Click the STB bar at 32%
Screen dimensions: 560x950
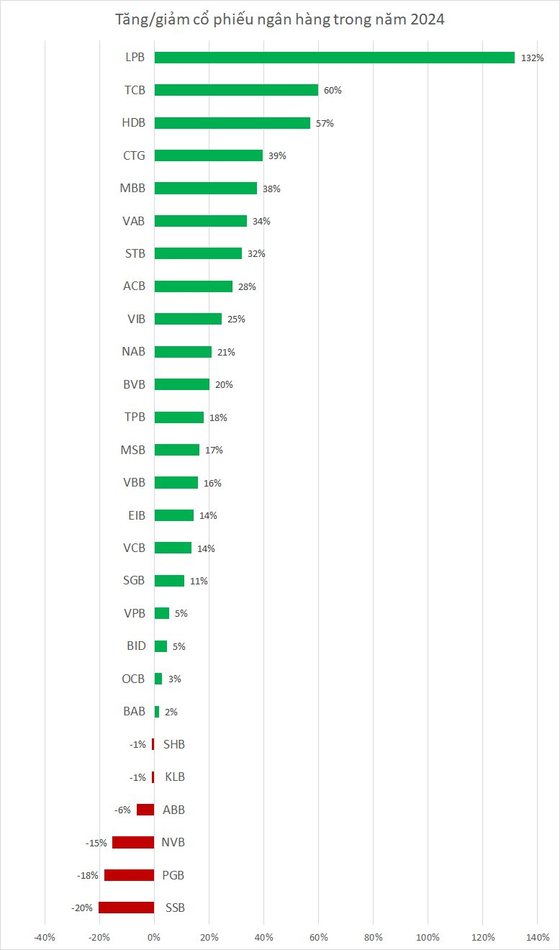(x=198, y=253)
